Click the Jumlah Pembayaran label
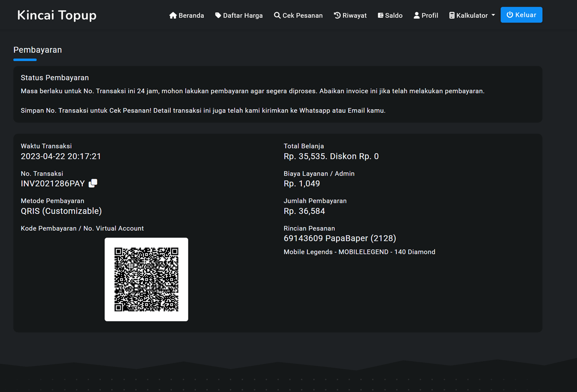Viewport: 577px width, 392px height. pyautogui.click(x=315, y=201)
